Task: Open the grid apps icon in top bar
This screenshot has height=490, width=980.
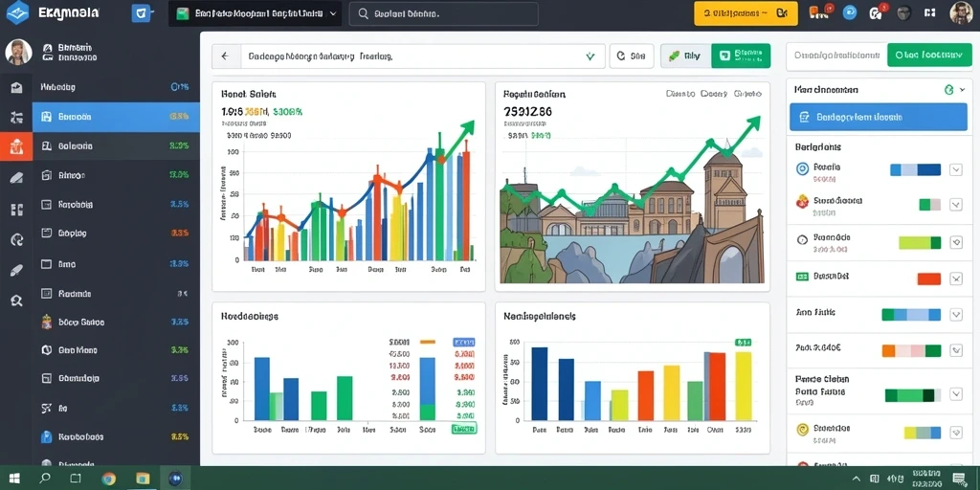Action: pyautogui.click(x=928, y=11)
